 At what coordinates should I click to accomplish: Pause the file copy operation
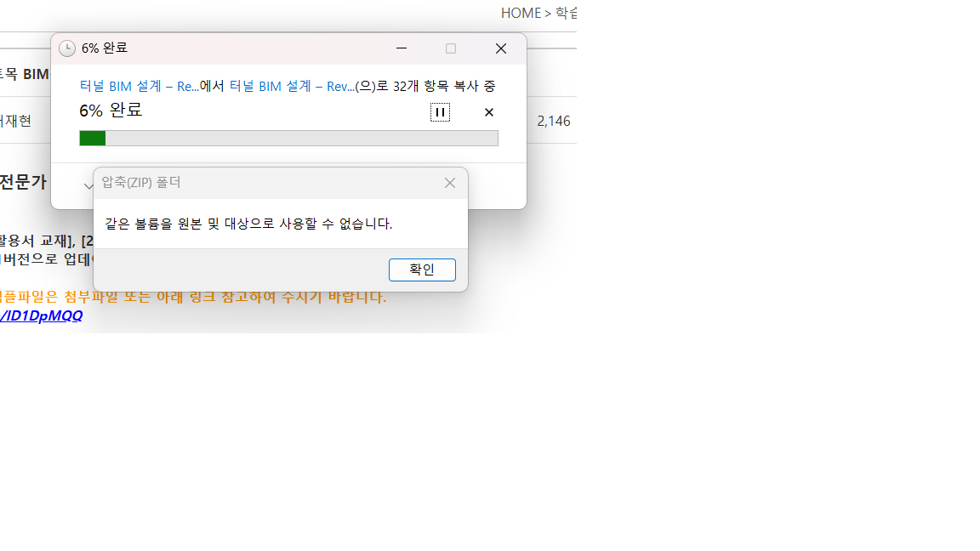pos(440,112)
